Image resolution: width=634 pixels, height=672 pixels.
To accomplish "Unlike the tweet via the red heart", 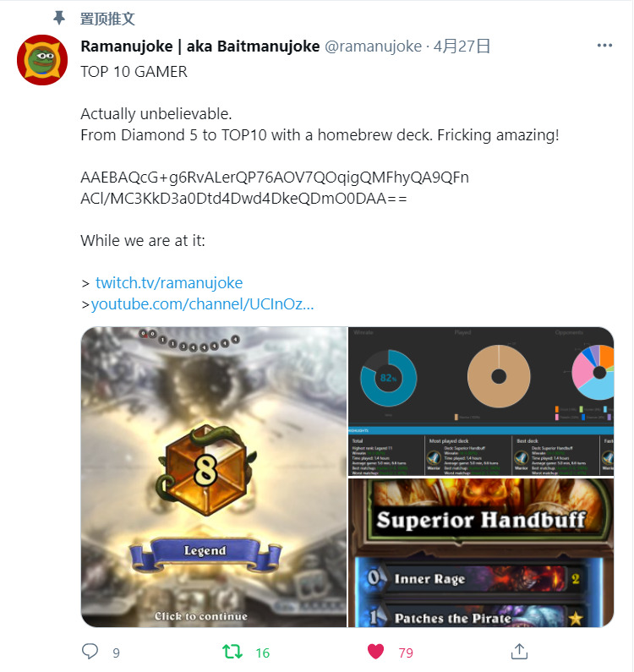I will (x=375, y=652).
